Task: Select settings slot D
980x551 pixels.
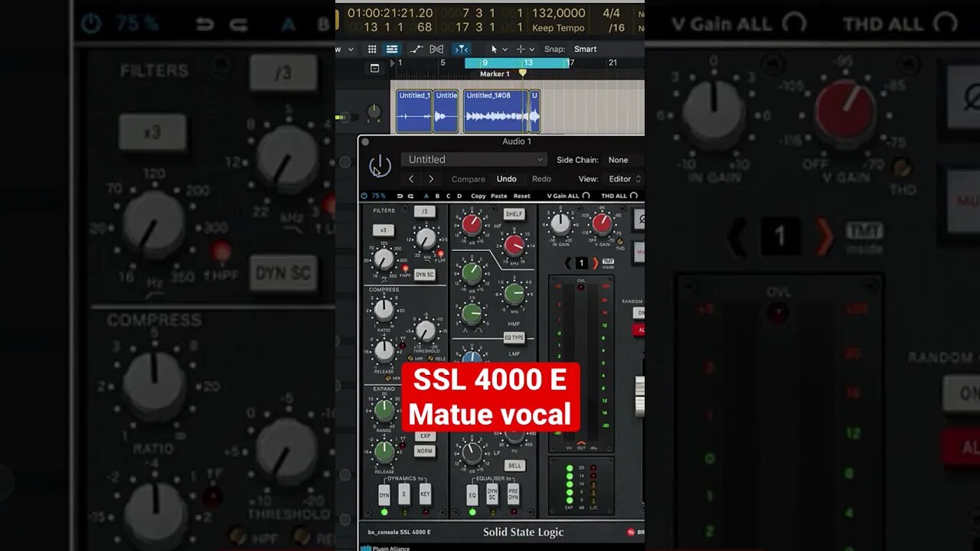Action: tap(459, 196)
